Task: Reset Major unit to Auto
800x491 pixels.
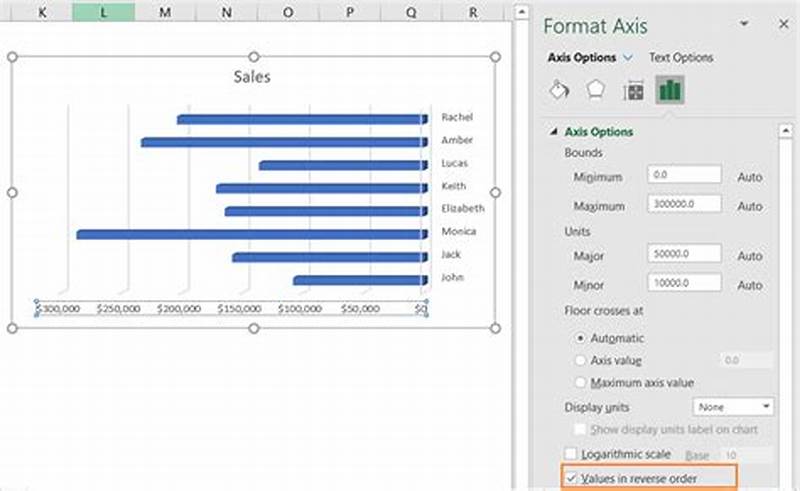Action: 749,256
